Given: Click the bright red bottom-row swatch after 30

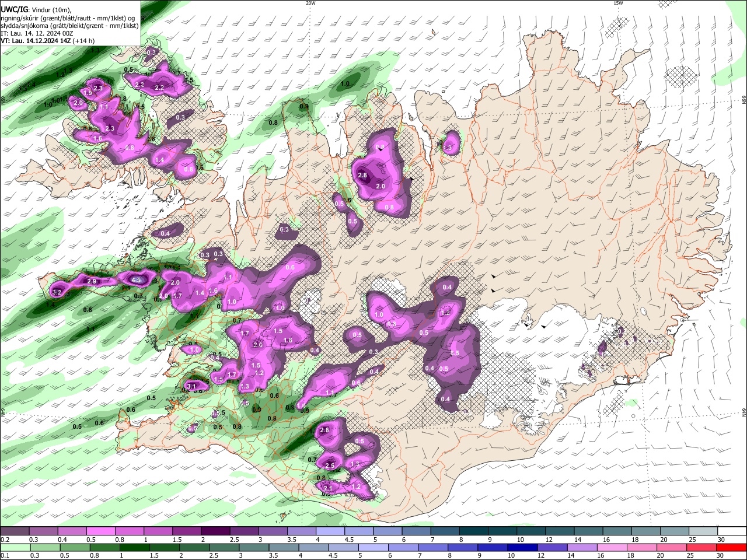Looking at the screenshot, I should pyautogui.click(x=732, y=547).
